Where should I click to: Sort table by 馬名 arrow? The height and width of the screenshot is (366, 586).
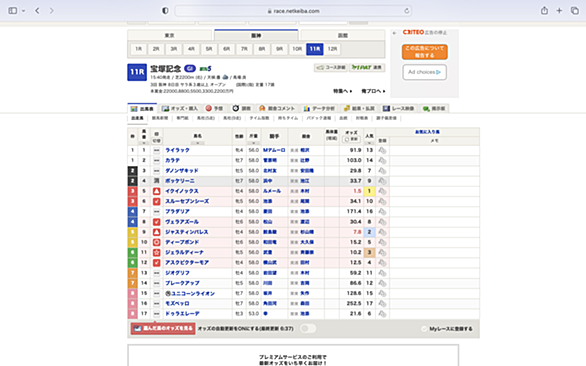click(197, 143)
